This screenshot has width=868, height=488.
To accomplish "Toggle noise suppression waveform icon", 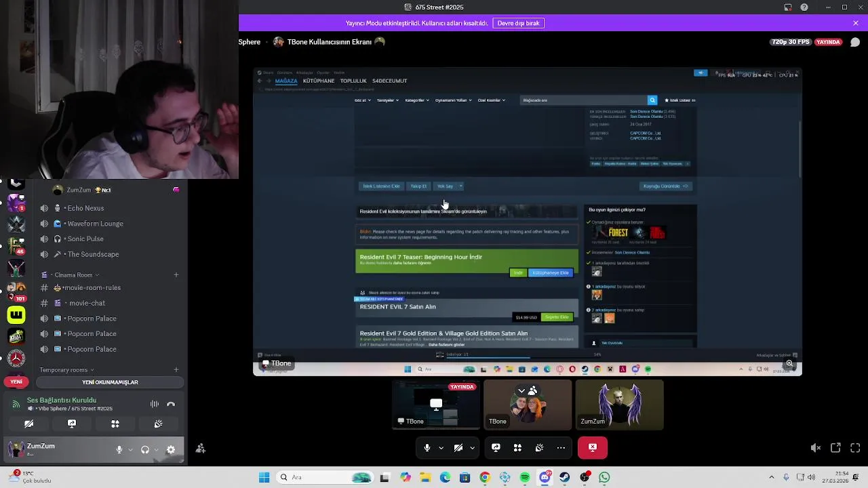I will tap(155, 404).
